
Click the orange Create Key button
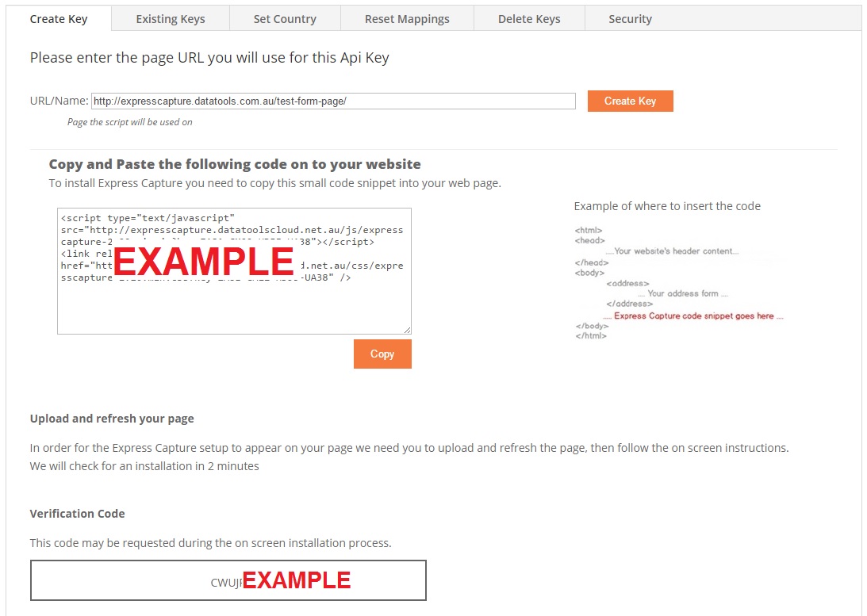[631, 101]
